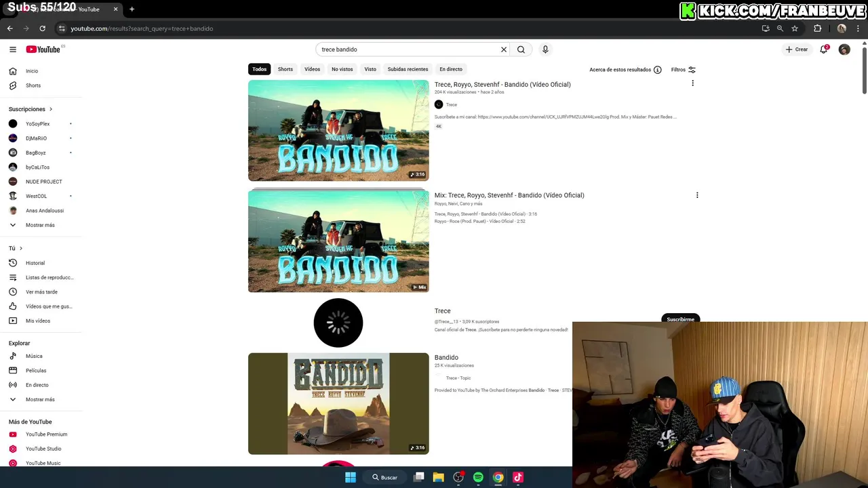Click the magnifier search button
The height and width of the screenshot is (488, 868).
[521, 49]
